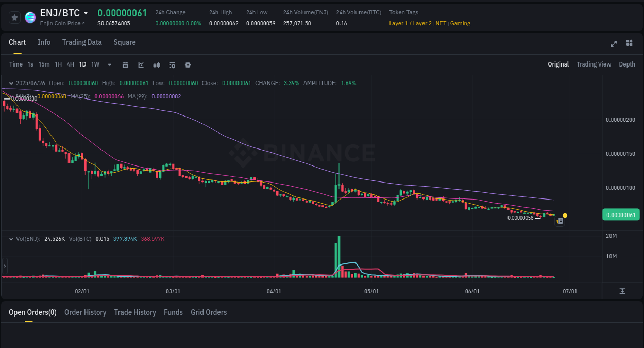Click the Enjin Coin logo
This screenshot has height=348, width=644.
[x=30, y=17]
